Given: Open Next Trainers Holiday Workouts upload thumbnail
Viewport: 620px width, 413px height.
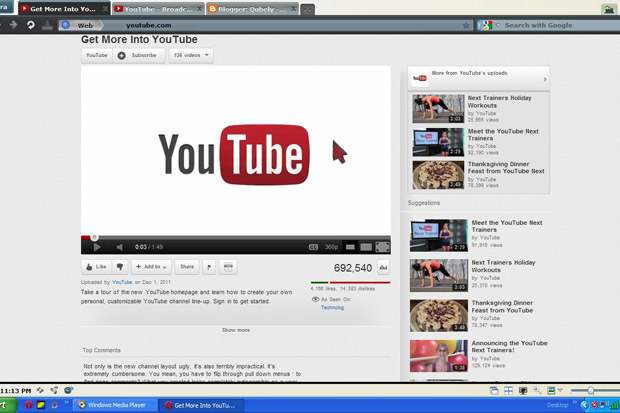Looking at the screenshot, I should pos(438,108).
